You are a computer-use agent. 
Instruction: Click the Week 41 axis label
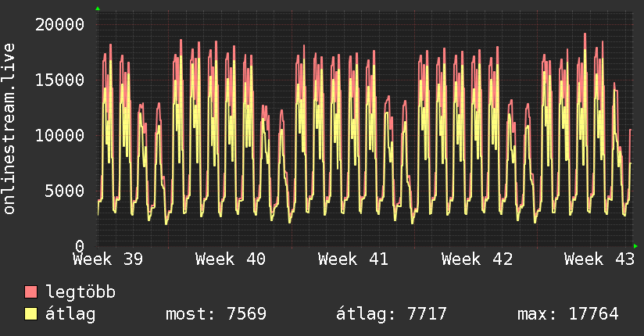tap(352, 259)
